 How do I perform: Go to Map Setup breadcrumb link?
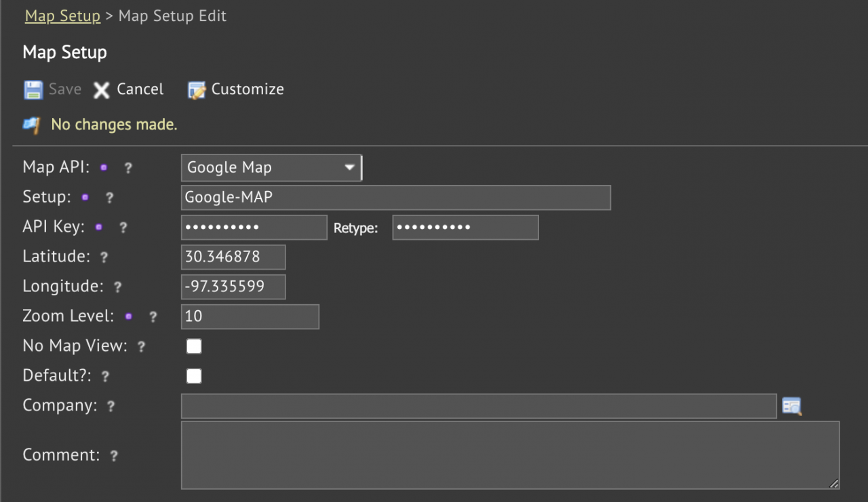62,16
